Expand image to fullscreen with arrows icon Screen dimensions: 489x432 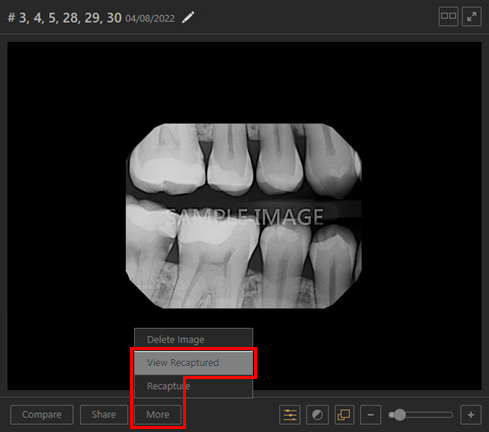pyautogui.click(x=472, y=16)
